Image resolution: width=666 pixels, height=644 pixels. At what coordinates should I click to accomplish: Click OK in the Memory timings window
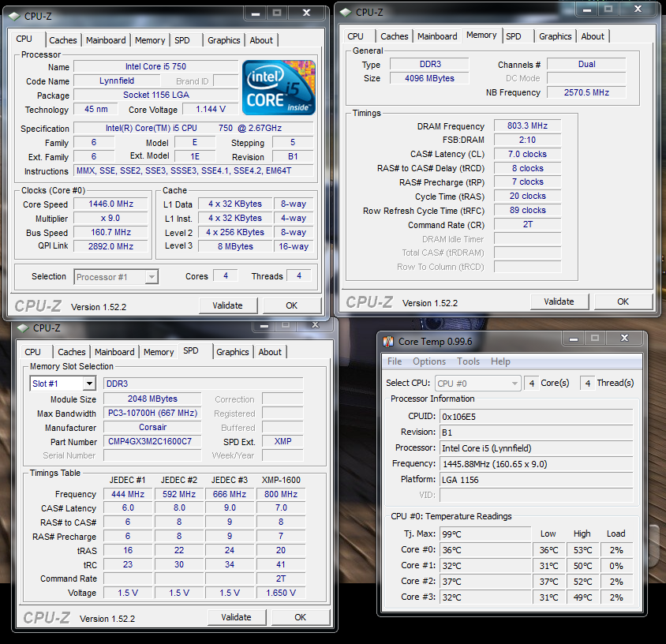623,301
